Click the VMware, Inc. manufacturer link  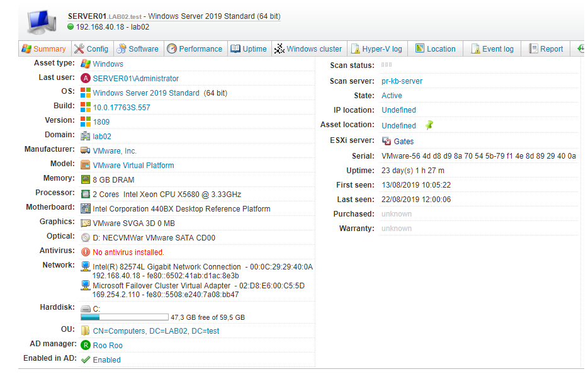tap(115, 151)
